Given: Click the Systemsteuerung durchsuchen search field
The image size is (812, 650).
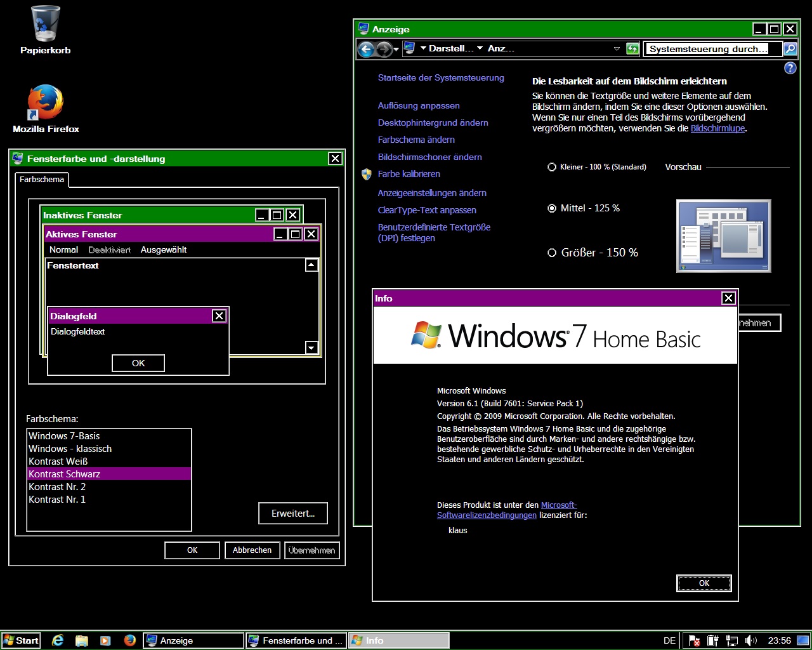Looking at the screenshot, I should pyautogui.click(x=713, y=49).
